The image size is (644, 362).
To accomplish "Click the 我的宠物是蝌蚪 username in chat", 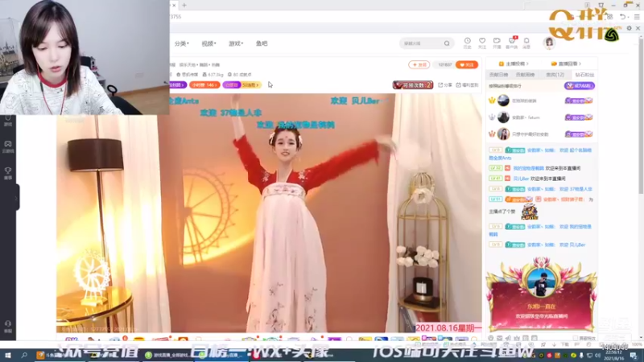I will (x=528, y=168).
